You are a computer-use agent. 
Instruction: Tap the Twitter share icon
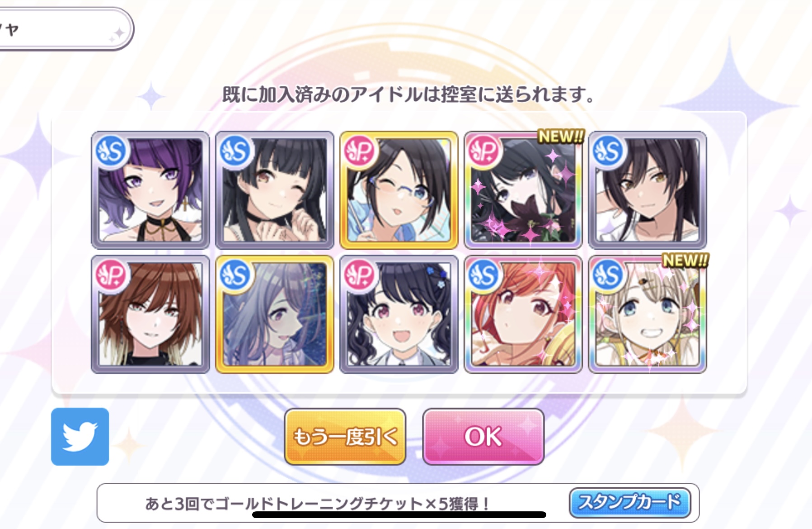click(x=80, y=437)
